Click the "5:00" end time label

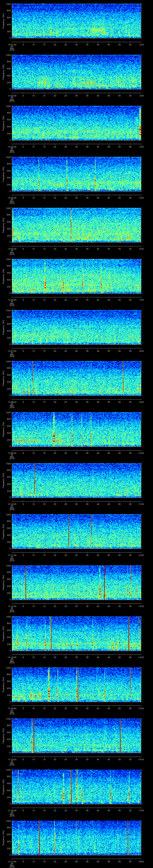coord(141,197)
